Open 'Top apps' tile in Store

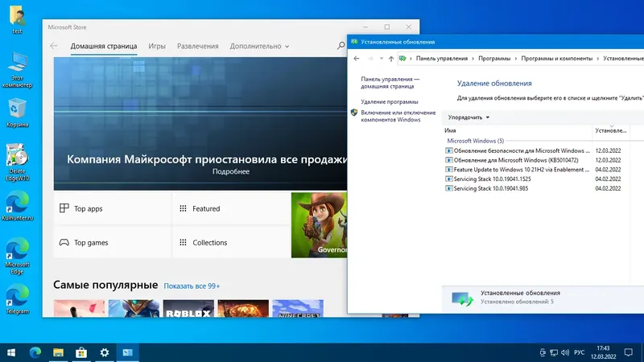pyautogui.click(x=112, y=208)
